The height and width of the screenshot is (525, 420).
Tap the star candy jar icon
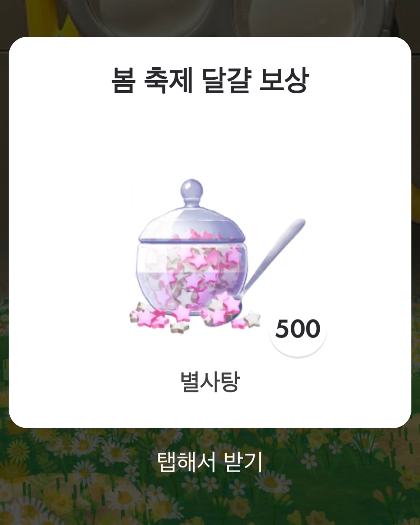click(218, 257)
